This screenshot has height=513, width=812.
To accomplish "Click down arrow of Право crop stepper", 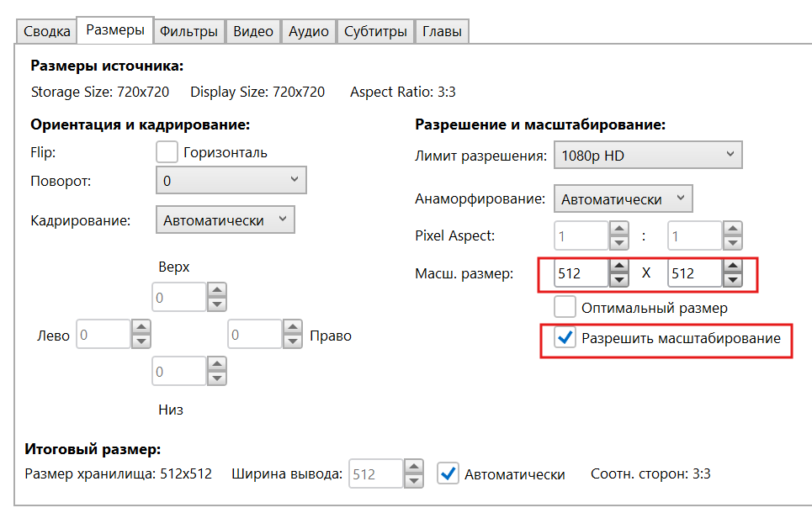I will 292,342.
